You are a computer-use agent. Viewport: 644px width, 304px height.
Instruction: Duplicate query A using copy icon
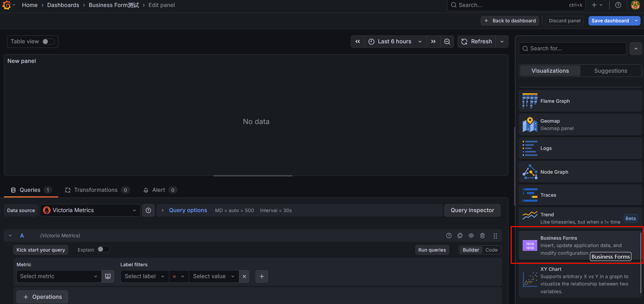pyautogui.click(x=460, y=236)
